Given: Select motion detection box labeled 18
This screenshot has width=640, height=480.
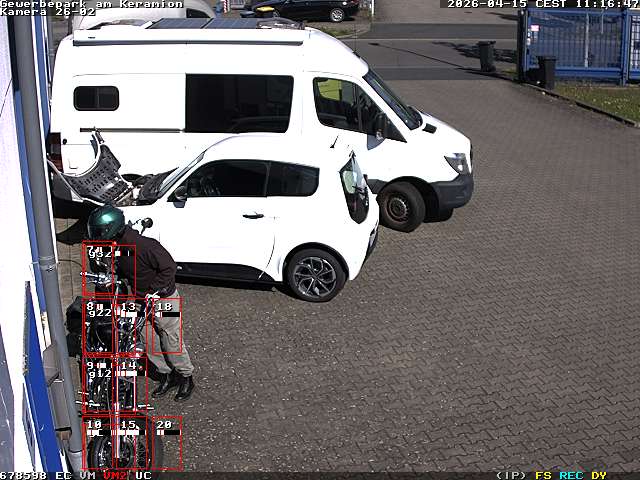Looking at the screenshot, I should click(165, 325).
